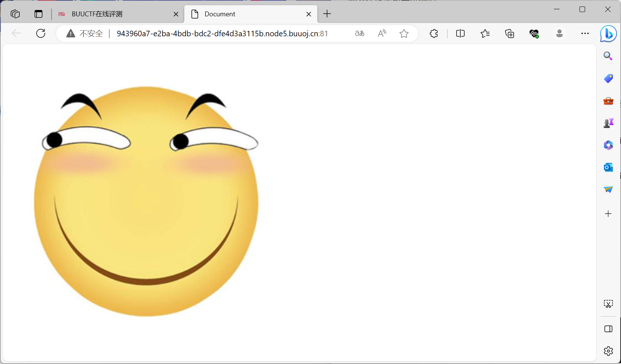
Task: Toggle split screen view
Action: click(x=460, y=34)
